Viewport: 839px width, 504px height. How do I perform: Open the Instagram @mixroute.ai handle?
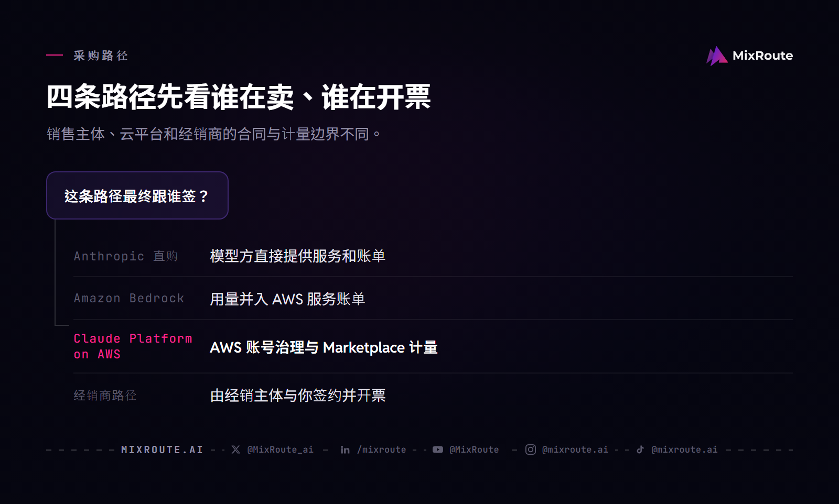point(575,450)
